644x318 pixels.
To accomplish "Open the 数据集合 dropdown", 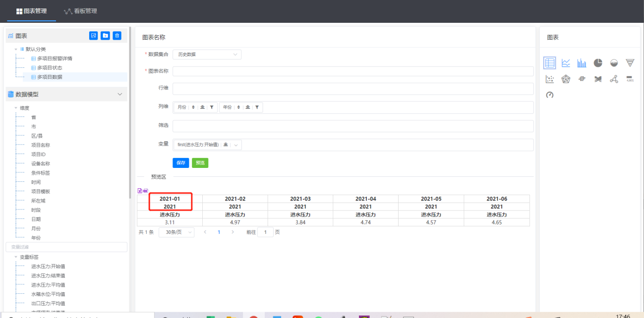I will 207,54.
